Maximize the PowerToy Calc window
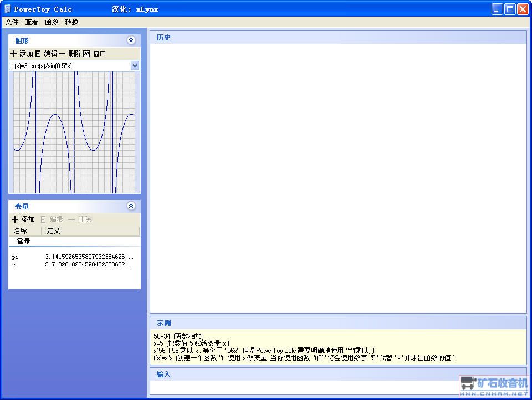 tap(510, 9)
